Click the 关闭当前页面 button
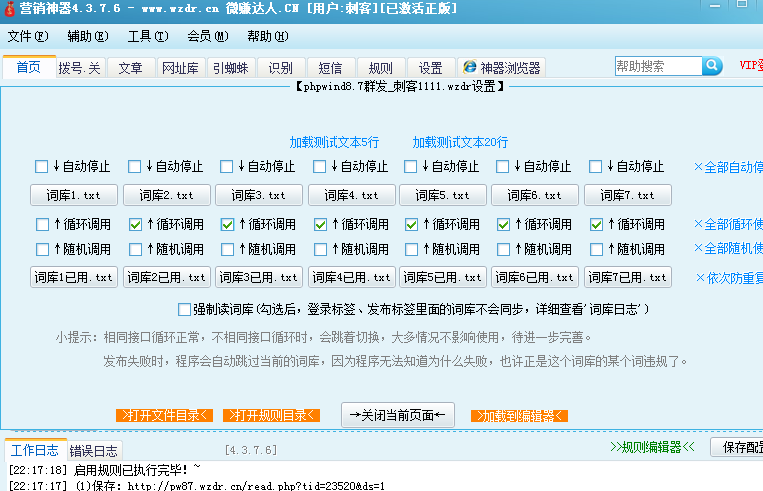Screen dimensions: 763x491 [x=398, y=415]
